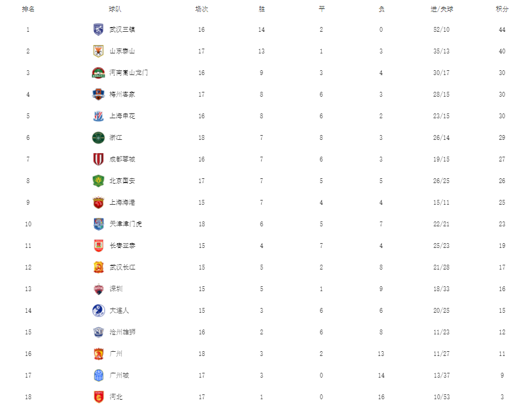Select the 上海申花 club logo
This screenshot has width=532, height=404.
[x=98, y=116]
